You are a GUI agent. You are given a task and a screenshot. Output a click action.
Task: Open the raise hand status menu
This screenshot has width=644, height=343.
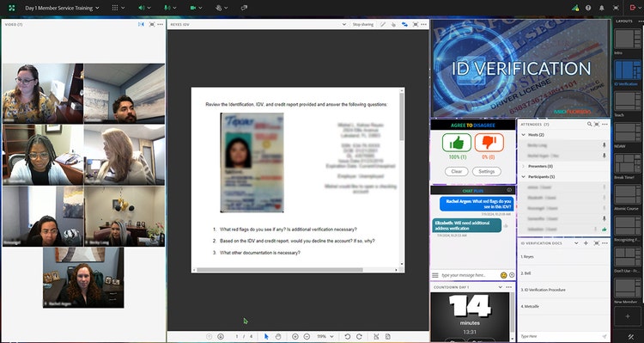(x=222, y=8)
